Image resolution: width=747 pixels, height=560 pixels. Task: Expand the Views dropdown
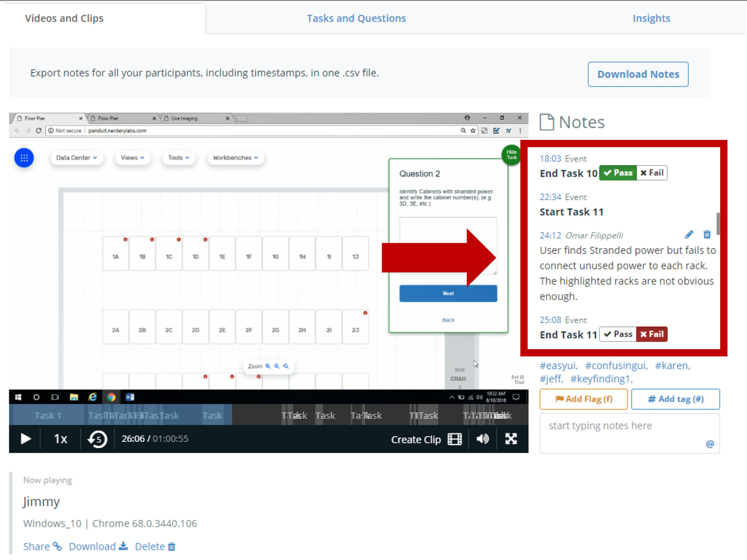tap(133, 158)
